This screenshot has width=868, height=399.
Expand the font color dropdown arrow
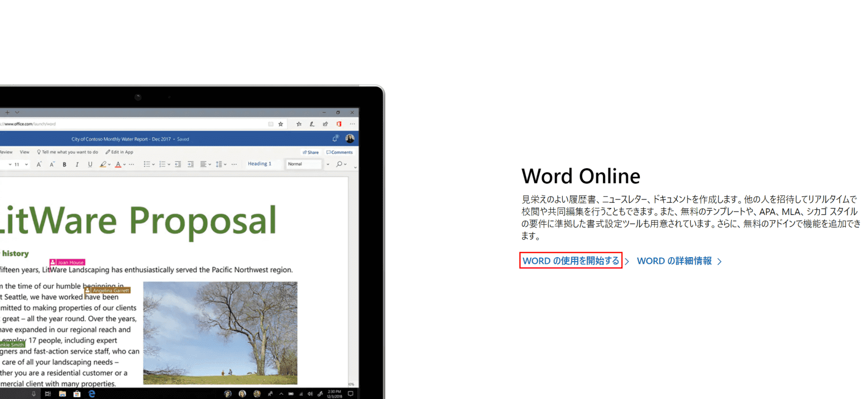point(124,164)
